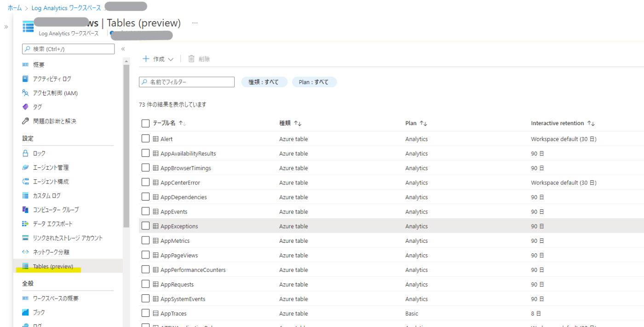Click the sidebar vertical scrollbar thumb
This screenshot has width=644, height=327.
click(126, 146)
